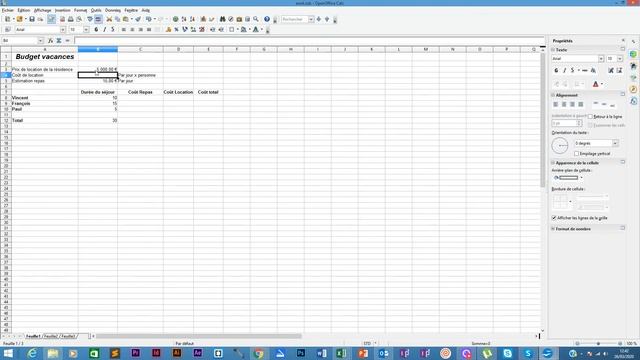Click the Hyperlink globe icon

pyautogui.click(x=176, y=19)
